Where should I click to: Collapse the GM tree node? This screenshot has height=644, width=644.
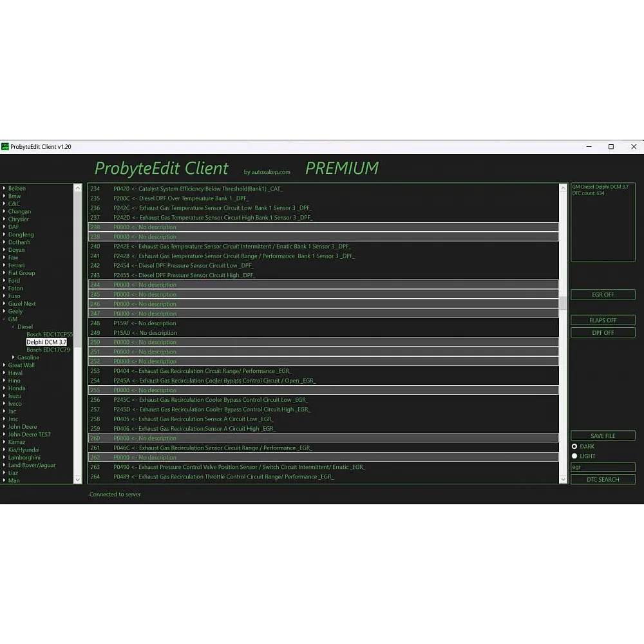pos(4,319)
